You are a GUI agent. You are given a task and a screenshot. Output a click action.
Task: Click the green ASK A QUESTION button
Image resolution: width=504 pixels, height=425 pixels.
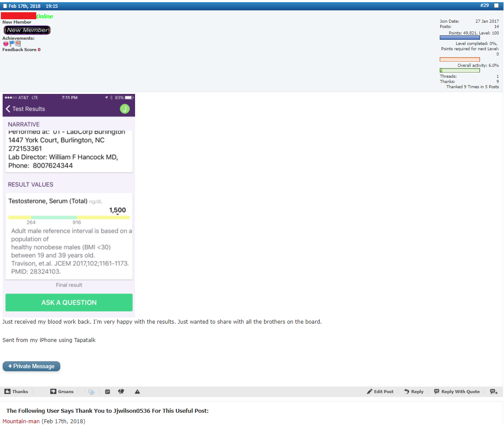click(69, 302)
